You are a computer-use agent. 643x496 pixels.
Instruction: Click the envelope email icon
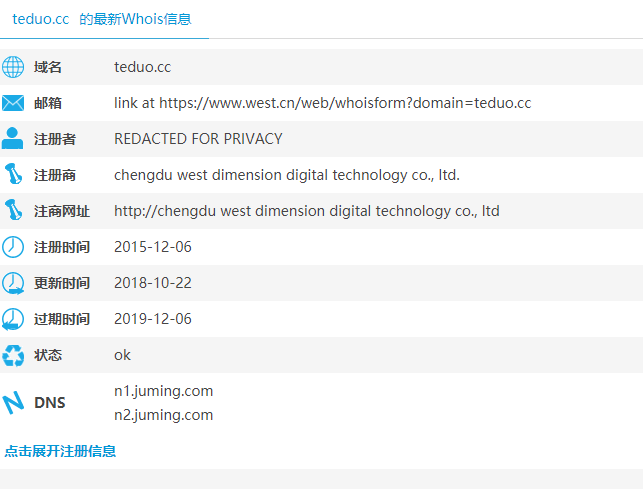coord(13,103)
